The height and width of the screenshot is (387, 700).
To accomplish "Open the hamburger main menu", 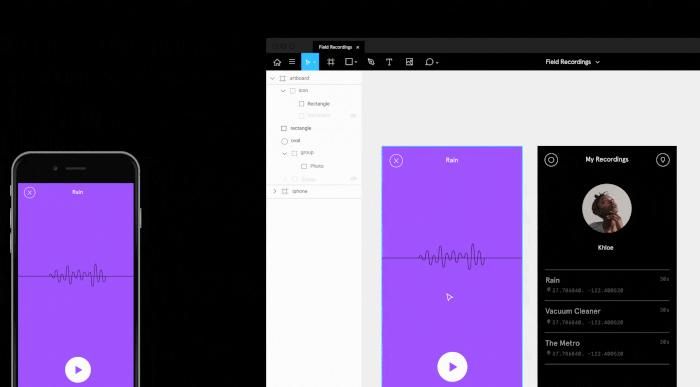I will tap(292, 62).
